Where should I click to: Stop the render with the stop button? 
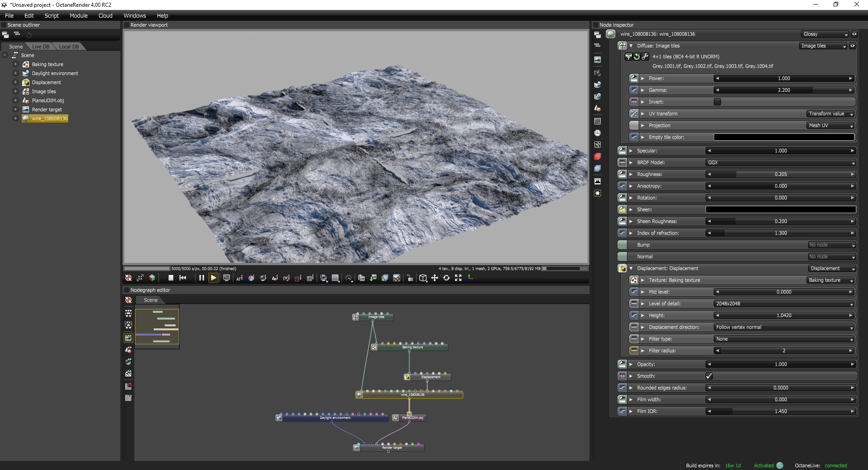pyautogui.click(x=171, y=278)
